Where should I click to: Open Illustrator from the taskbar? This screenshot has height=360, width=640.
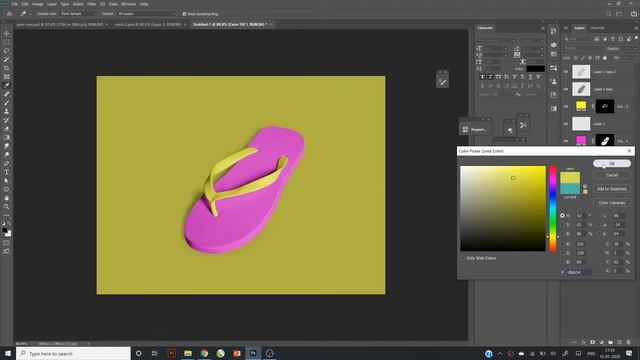pyautogui.click(x=172, y=353)
